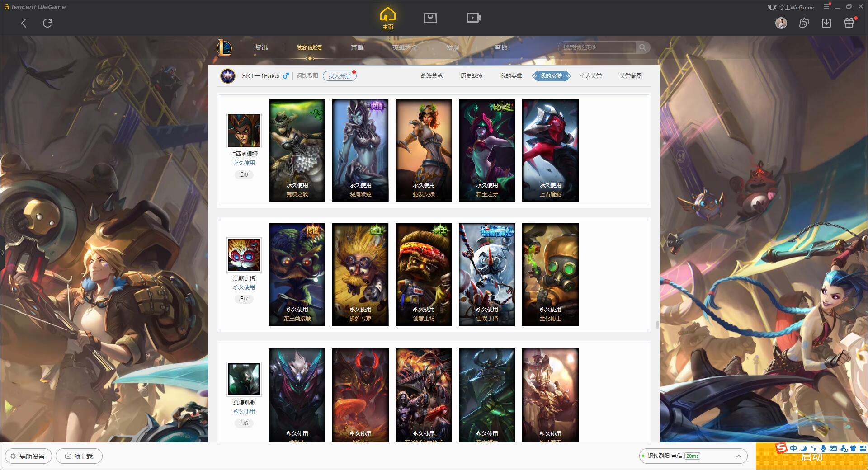Open the 第三类接触 skin card
868x470 pixels.
(x=297, y=274)
